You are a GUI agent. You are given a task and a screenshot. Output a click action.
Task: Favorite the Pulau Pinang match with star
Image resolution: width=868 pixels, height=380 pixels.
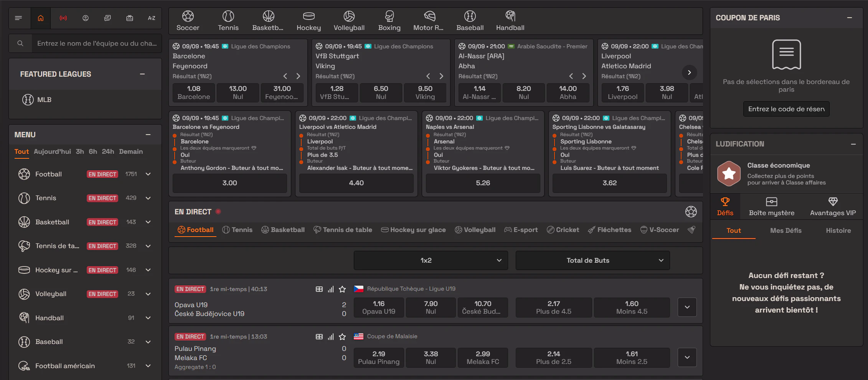point(342,337)
